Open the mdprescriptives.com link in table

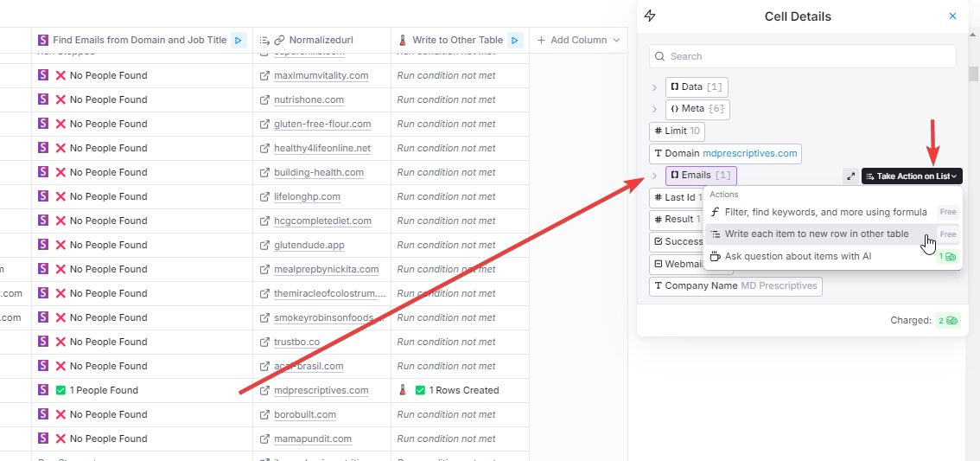click(321, 390)
